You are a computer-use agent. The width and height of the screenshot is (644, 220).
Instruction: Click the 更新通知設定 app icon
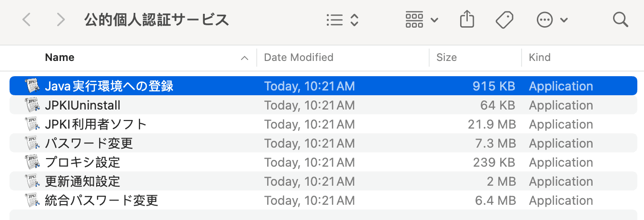(31, 181)
